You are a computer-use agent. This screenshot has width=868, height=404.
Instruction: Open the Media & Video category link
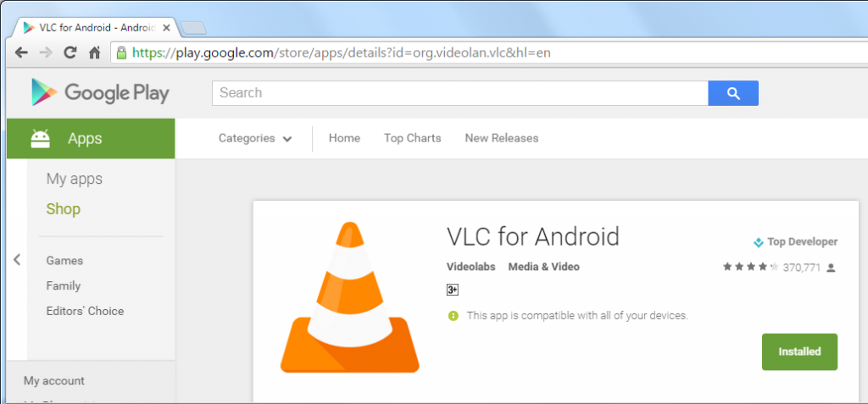coord(543,267)
